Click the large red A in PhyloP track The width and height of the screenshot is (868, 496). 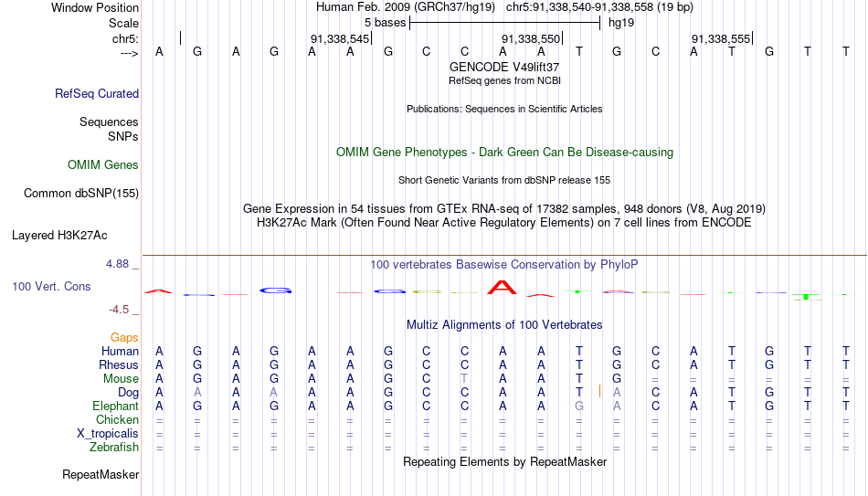click(x=502, y=288)
